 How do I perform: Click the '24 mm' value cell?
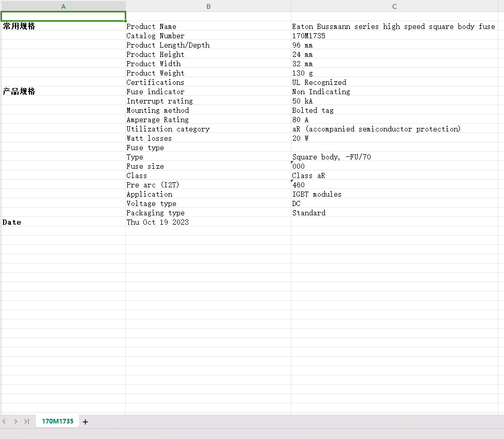coord(394,54)
